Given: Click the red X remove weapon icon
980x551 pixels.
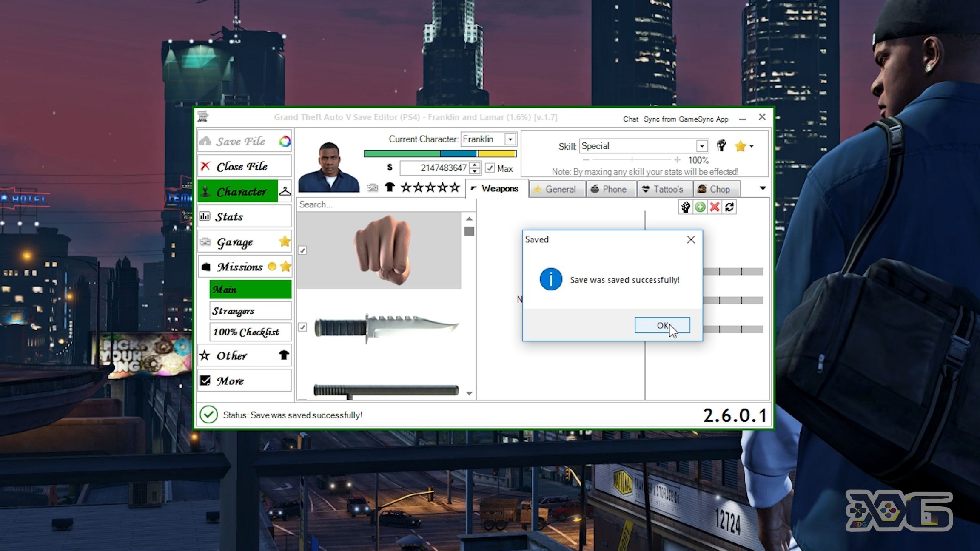Looking at the screenshot, I should [x=715, y=207].
